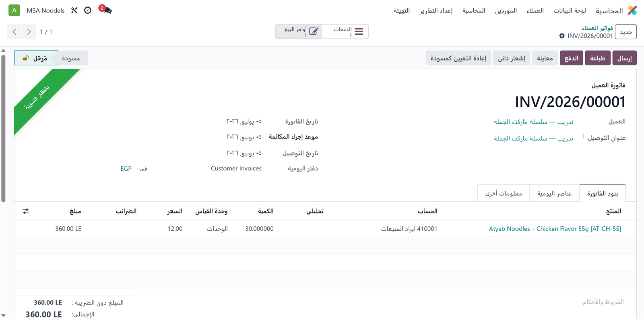Click the help question mark near عنوان التوصيل

click(583, 137)
